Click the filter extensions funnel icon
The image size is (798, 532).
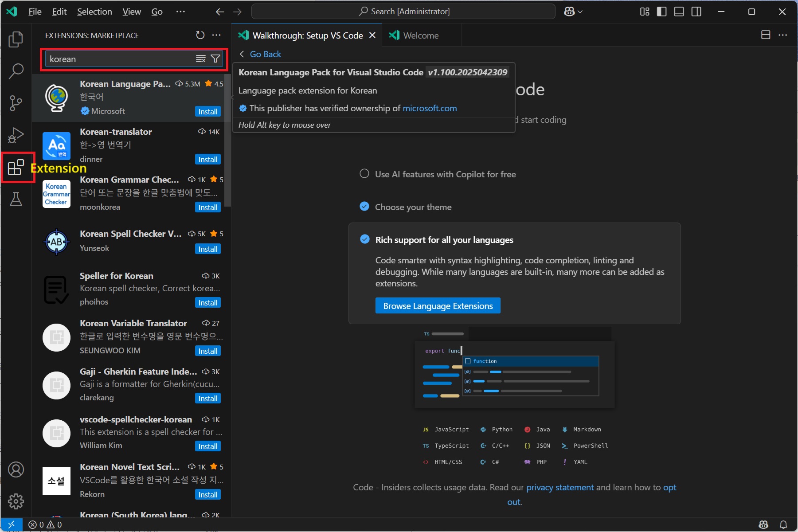click(215, 59)
